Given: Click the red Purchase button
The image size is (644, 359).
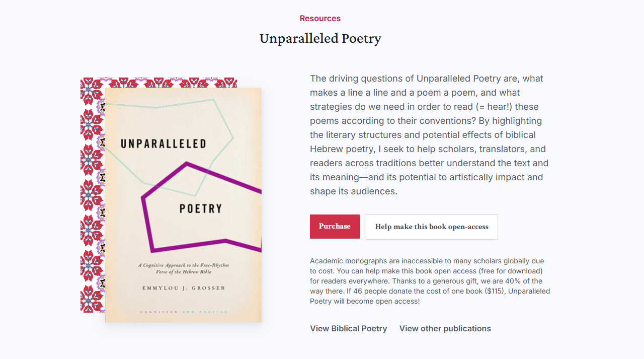Looking at the screenshot, I should click(x=335, y=227).
